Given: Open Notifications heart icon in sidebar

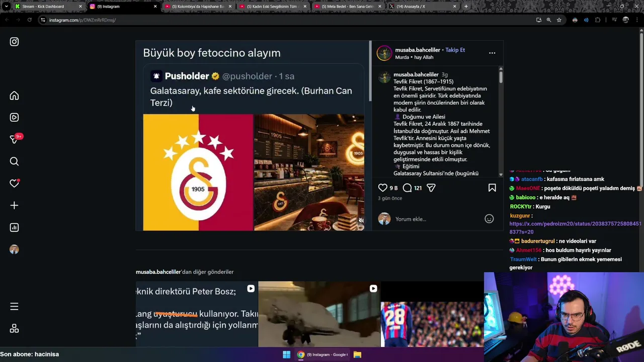Looking at the screenshot, I should click(x=14, y=184).
